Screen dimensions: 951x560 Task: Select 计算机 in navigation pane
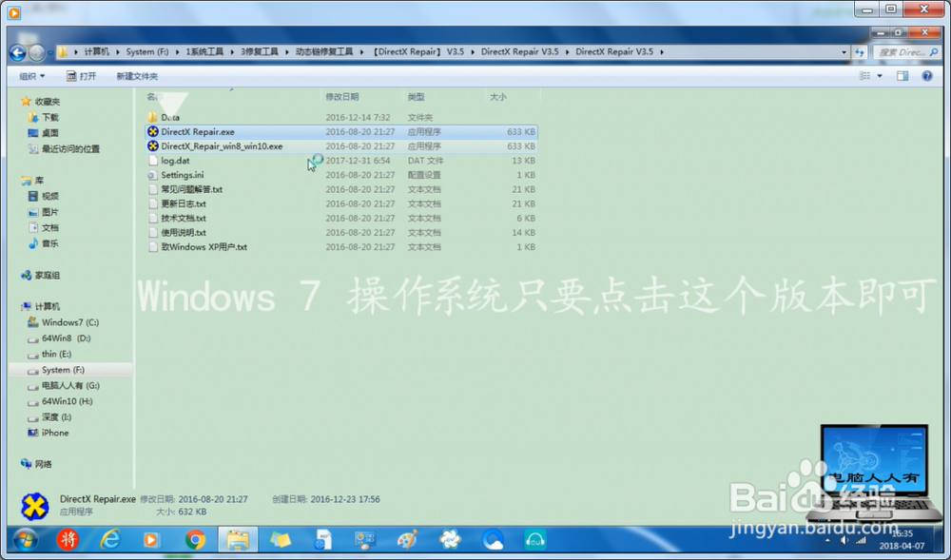(x=41, y=307)
